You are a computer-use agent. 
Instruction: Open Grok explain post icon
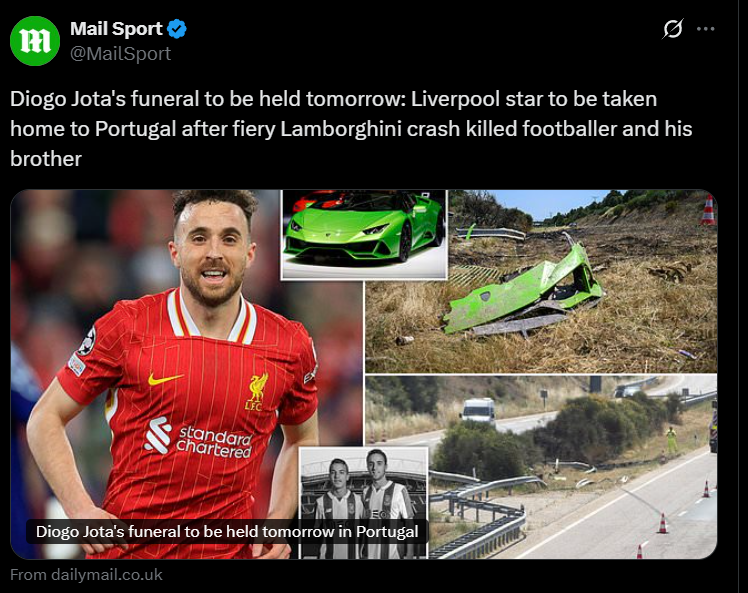point(673,29)
